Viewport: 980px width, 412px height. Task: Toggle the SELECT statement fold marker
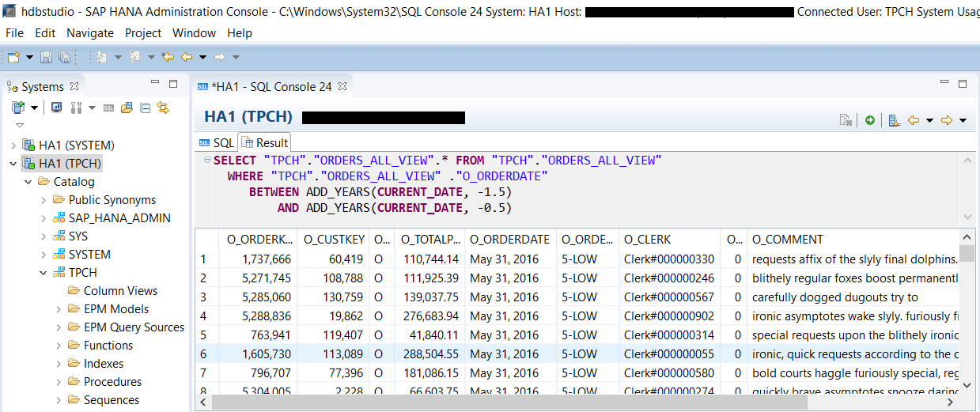207,160
